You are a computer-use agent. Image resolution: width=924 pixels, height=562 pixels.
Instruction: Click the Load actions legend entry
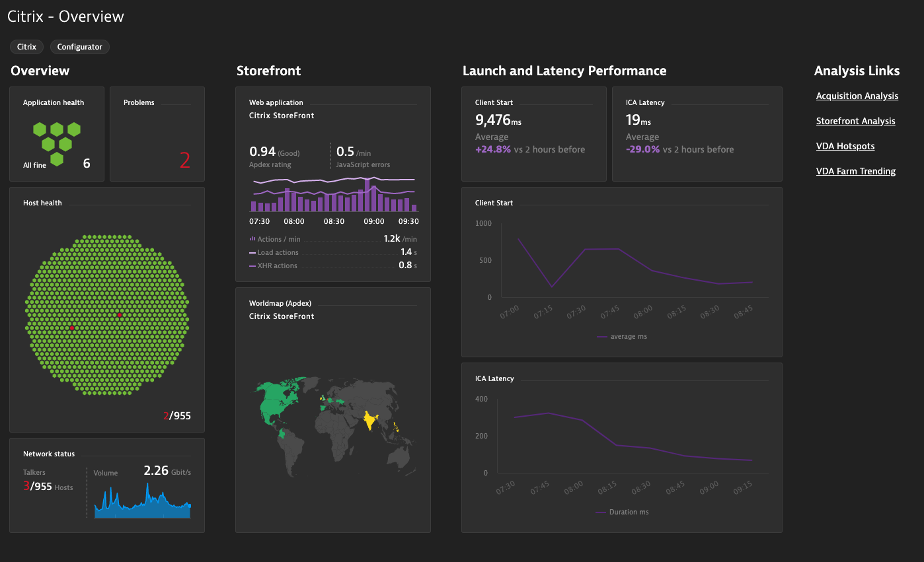pos(274,252)
